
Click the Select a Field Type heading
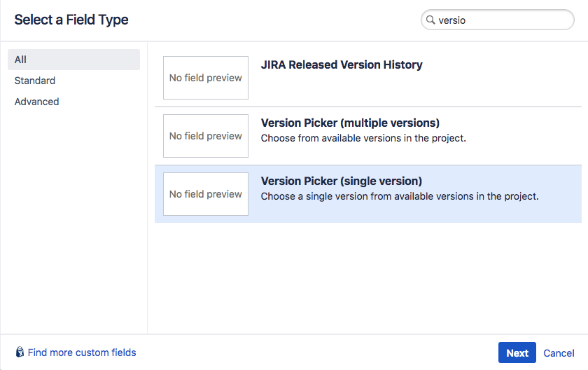click(x=71, y=20)
